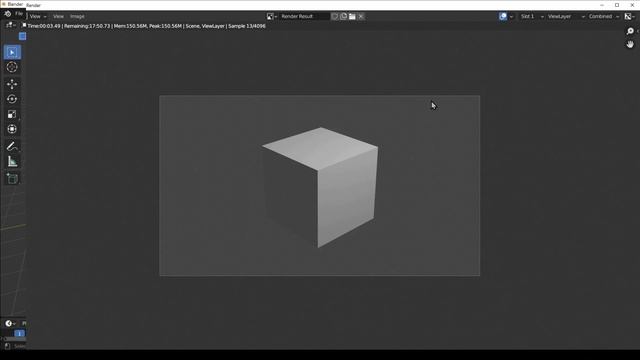Viewport: 640px width, 360px height.
Task: Open the ViewLayer dropdown
Action: [566, 16]
